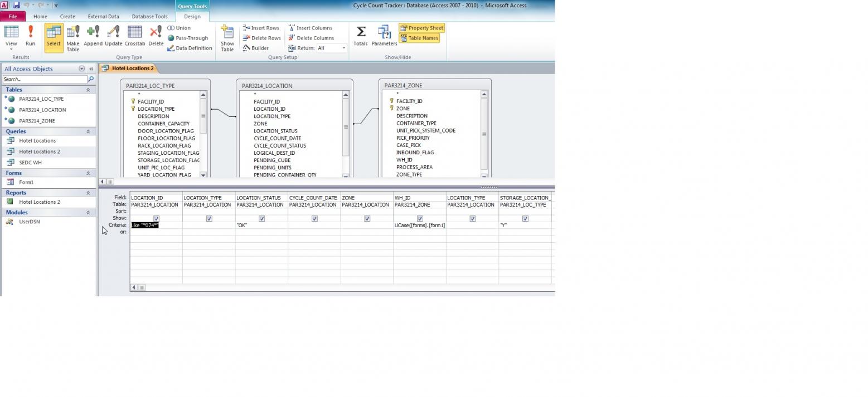Select the Update query icon

pos(113,36)
